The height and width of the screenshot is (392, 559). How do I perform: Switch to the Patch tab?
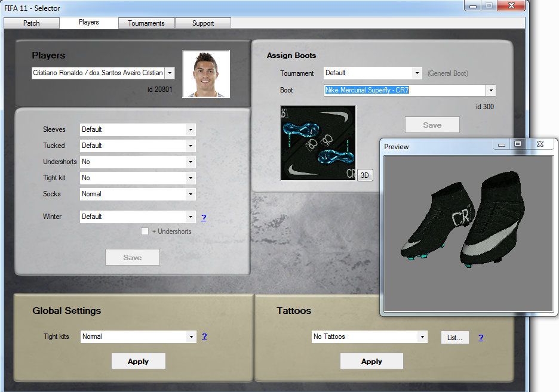tap(32, 23)
